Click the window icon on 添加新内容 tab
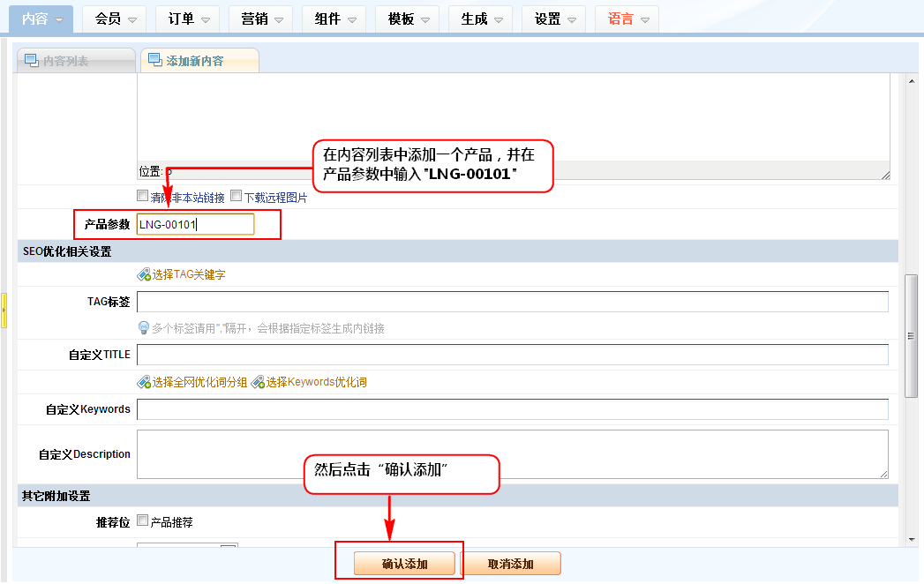Image resolution: width=924 pixels, height=584 pixels. [x=155, y=61]
